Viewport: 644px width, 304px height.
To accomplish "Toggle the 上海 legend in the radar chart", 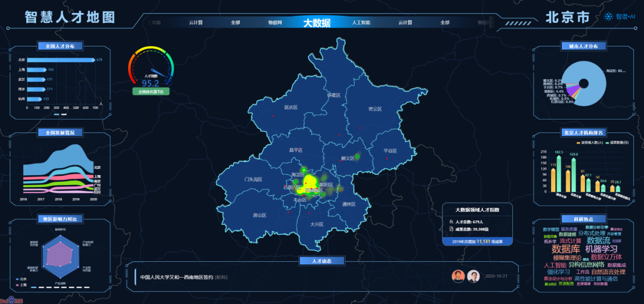I will click(20, 285).
